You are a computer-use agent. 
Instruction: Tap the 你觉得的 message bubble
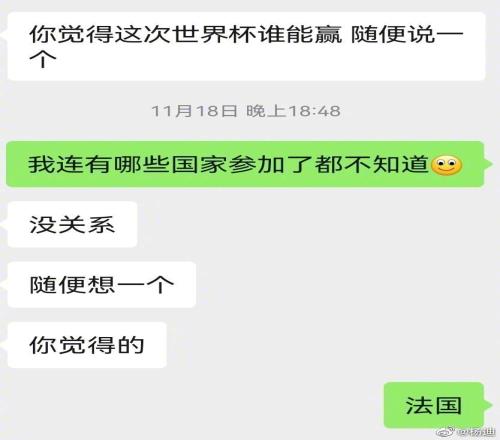tap(87, 345)
